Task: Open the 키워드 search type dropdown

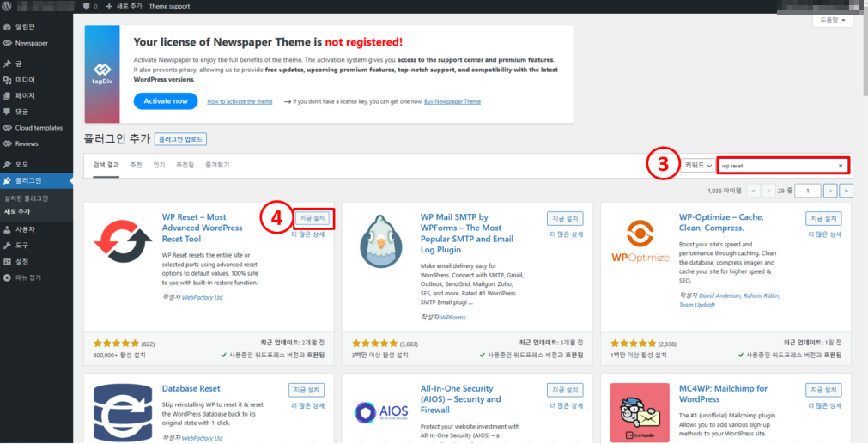Action: click(x=697, y=165)
